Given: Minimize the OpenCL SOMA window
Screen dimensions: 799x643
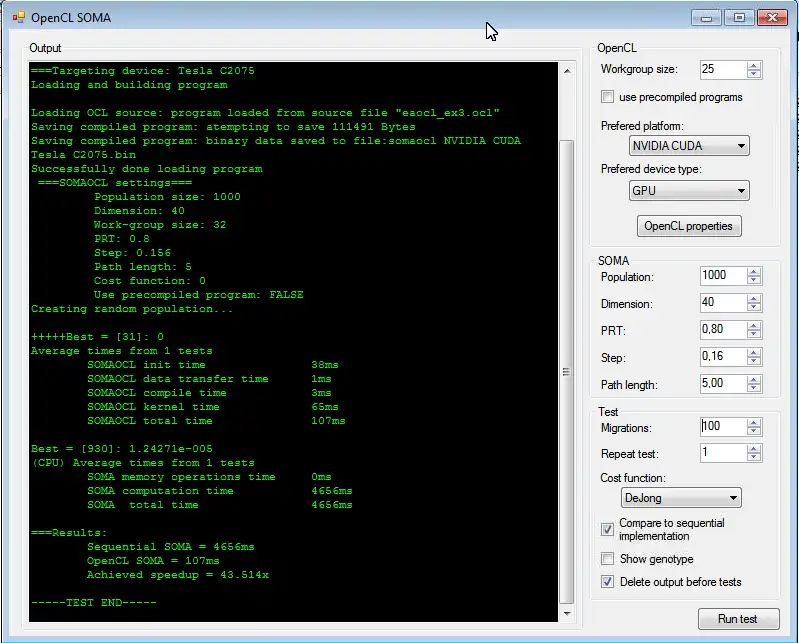Looking at the screenshot, I should click(x=706, y=17).
